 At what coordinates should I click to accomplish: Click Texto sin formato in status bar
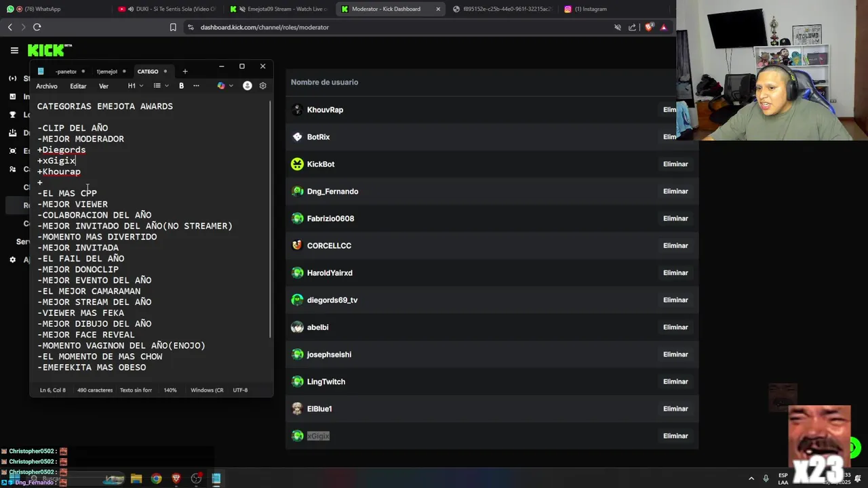(x=136, y=390)
